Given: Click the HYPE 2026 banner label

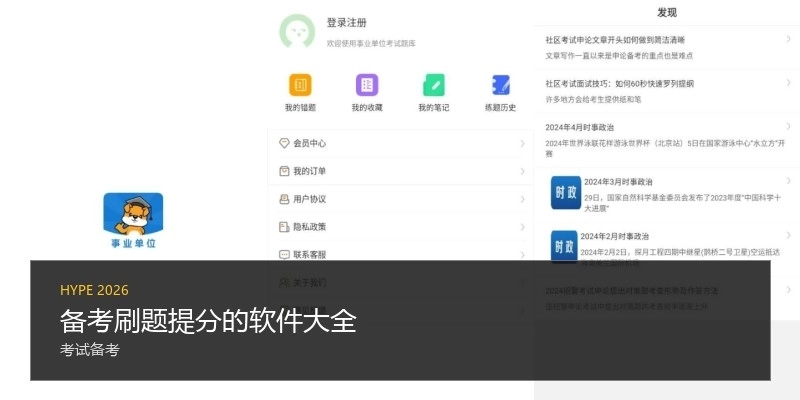Looking at the screenshot, I should pyautogui.click(x=94, y=290).
